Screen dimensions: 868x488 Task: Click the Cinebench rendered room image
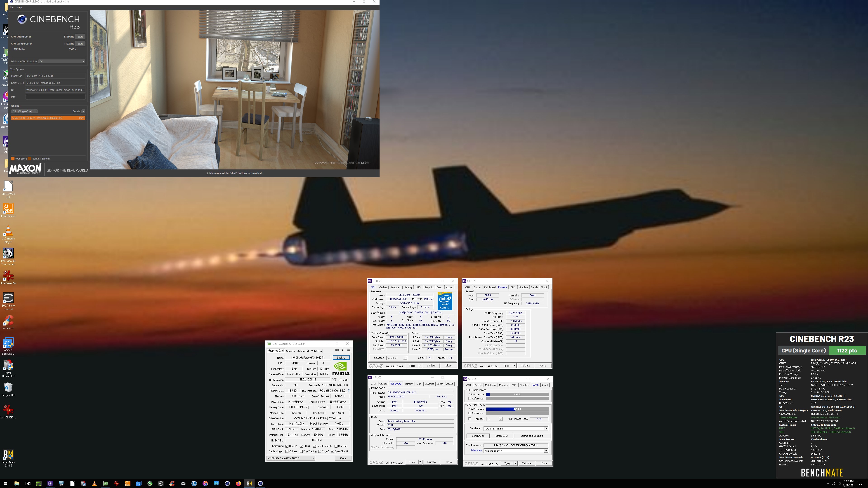[x=235, y=90]
